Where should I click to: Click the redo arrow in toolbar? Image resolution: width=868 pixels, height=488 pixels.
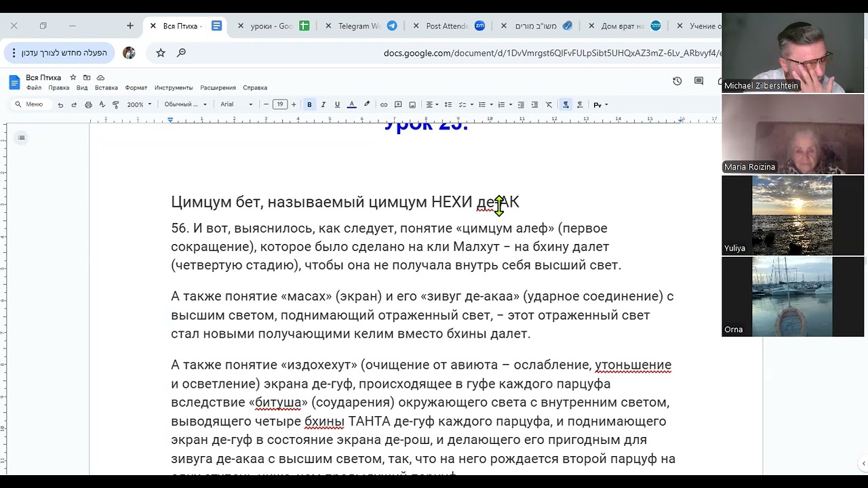[x=74, y=104]
